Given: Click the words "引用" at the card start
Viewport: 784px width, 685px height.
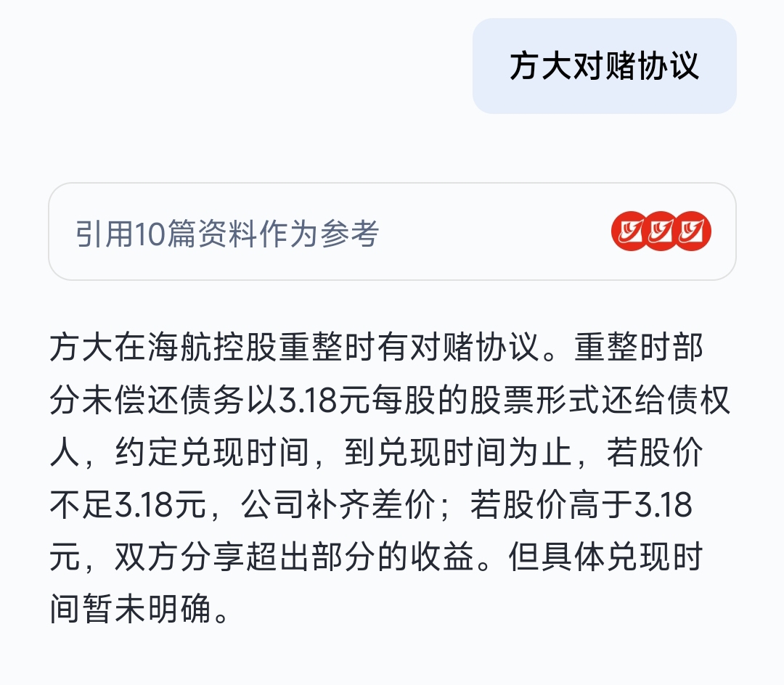Looking at the screenshot, I should tap(104, 234).
